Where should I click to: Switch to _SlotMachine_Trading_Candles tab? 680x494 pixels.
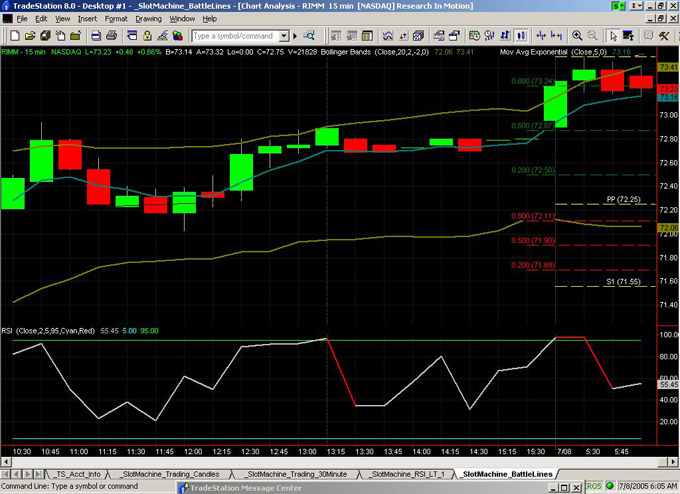pos(169,474)
